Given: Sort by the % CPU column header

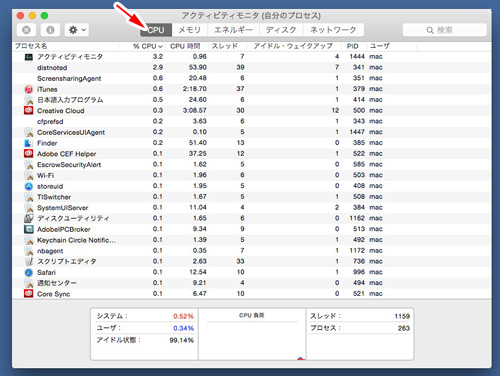Looking at the screenshot, I should [147, 46].
